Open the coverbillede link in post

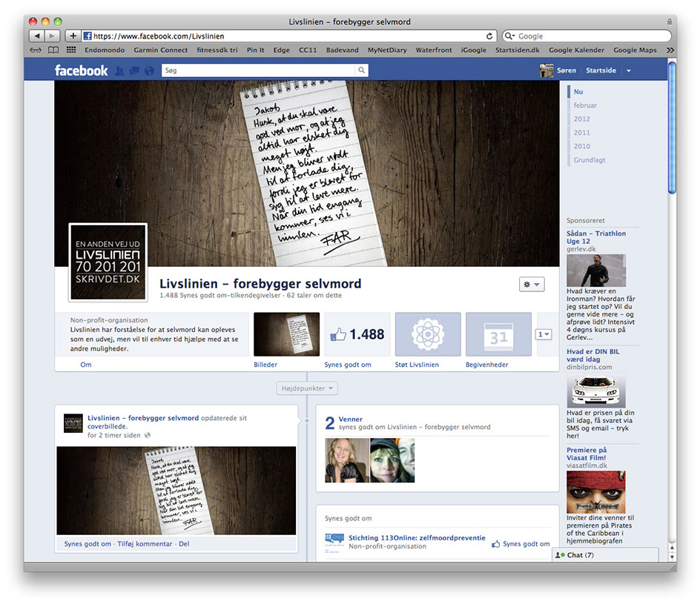click(107, 426)
